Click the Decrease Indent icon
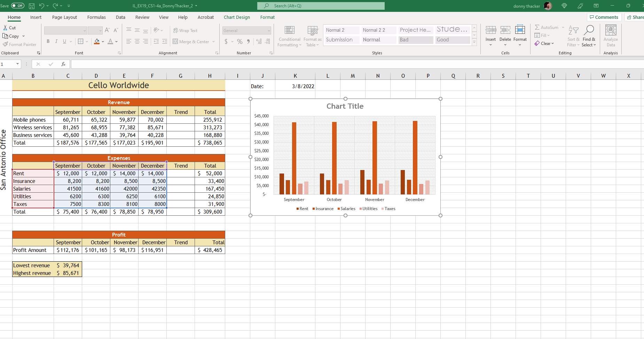644x339 pixels. pos(156,41)
